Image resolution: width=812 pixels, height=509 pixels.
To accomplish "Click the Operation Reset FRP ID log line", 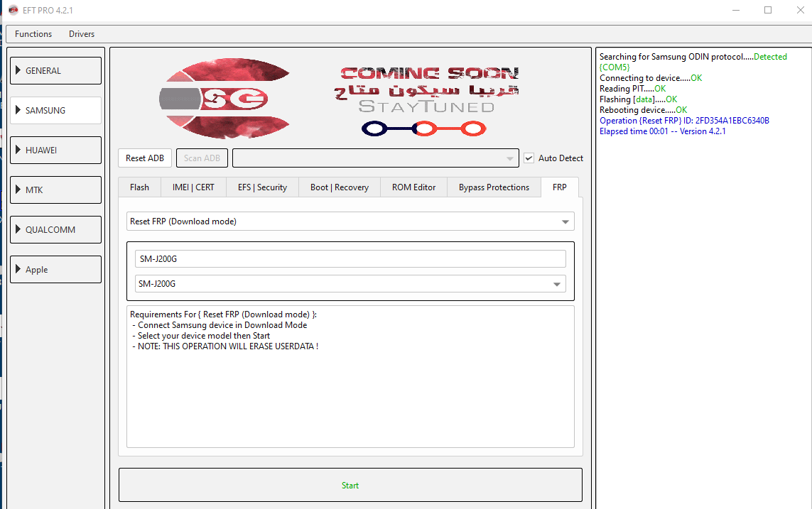I will (x=684, y=121).
